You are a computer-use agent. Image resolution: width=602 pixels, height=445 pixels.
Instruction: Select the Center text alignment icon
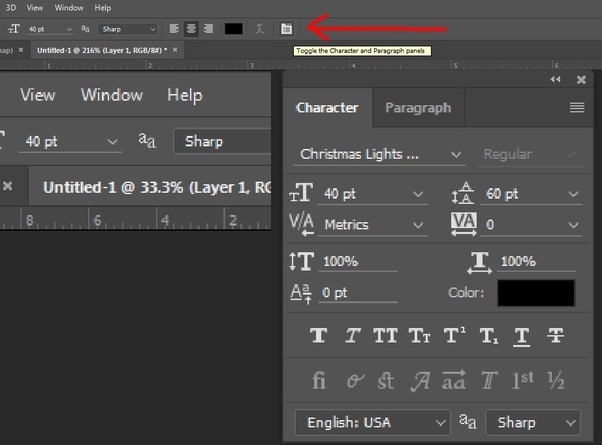pyautogui.click(x=191, y=29)
